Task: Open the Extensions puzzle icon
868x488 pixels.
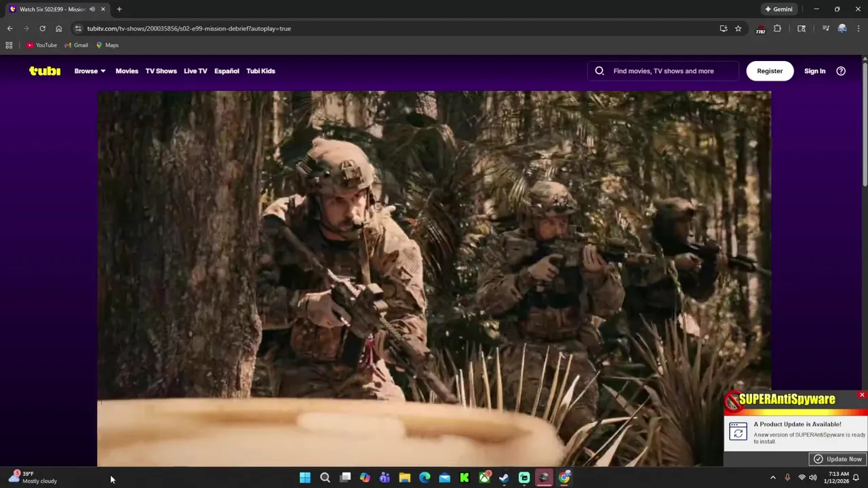Action: tap(777, 28)
